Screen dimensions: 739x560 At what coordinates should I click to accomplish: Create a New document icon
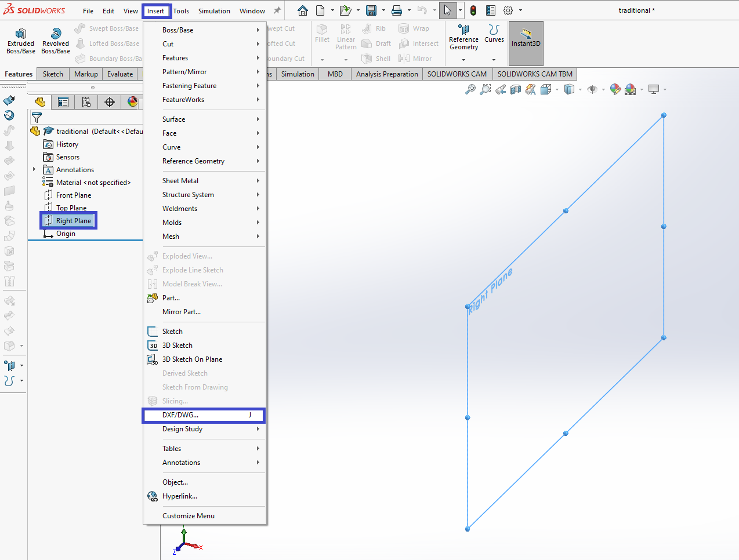(320, 10)
